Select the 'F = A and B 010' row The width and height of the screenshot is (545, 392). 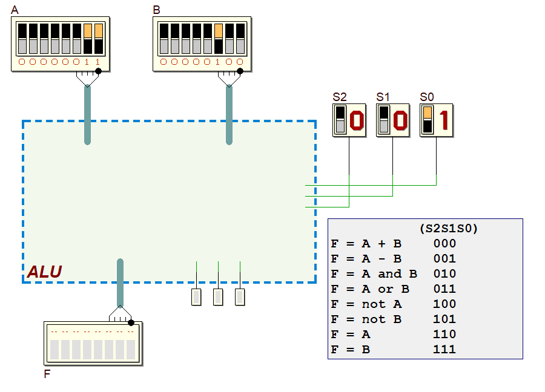(394, 274)
